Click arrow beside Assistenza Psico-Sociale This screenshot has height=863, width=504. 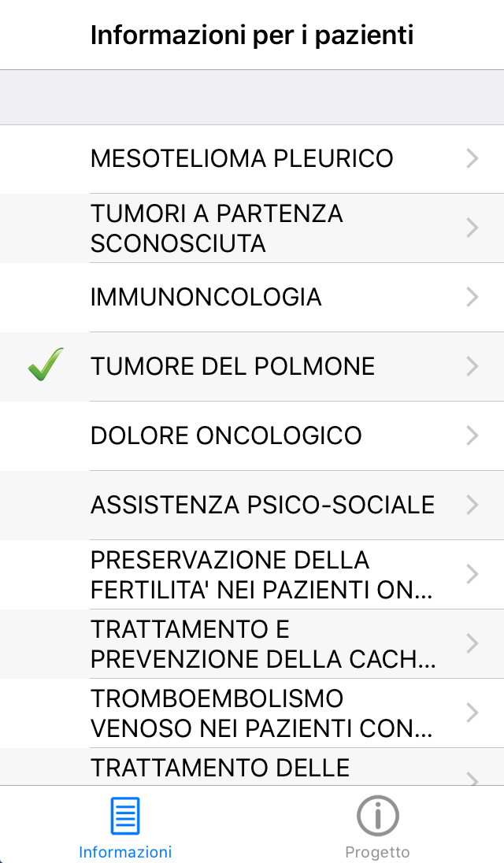click(472, 506)
